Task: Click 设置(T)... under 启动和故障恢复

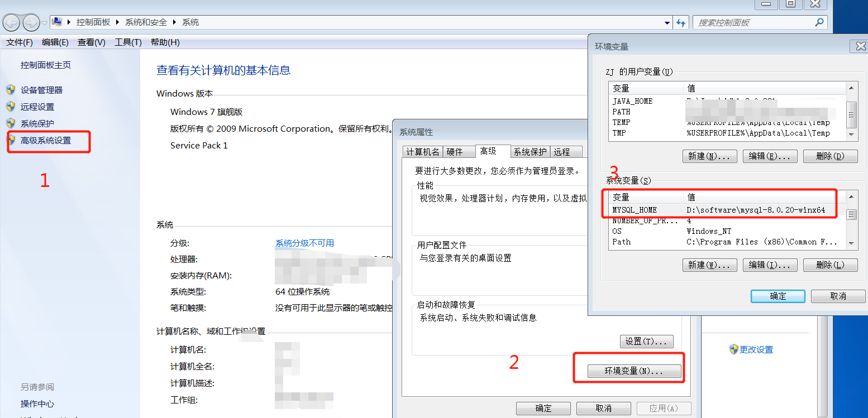Action: (647, 341)
